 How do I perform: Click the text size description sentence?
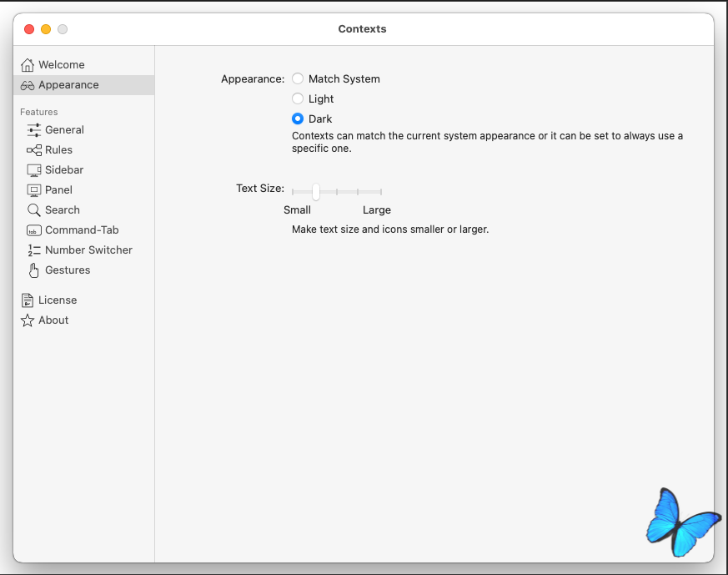click(x=390, y=229)
